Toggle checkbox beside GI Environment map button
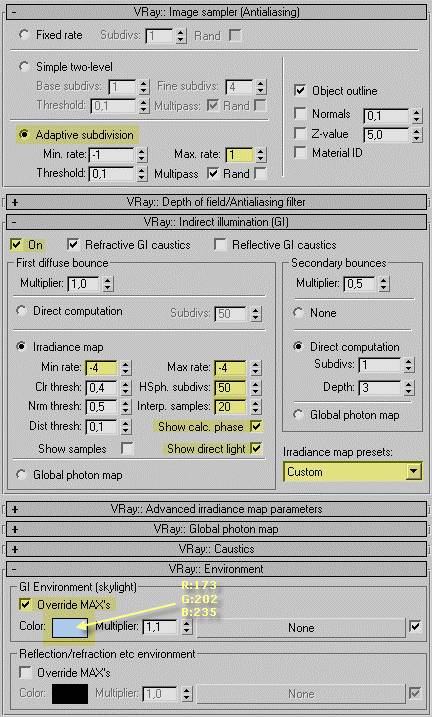Screen dimensions: 432x717 point(415,626)
